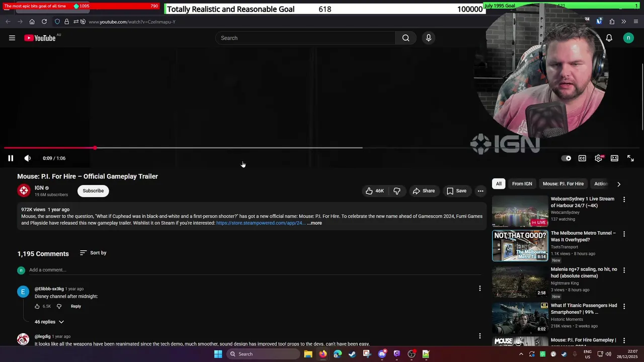The width and height of the screenshot is (644, 362).
Task: Open the player settings gear
Action: coord(598,158)
